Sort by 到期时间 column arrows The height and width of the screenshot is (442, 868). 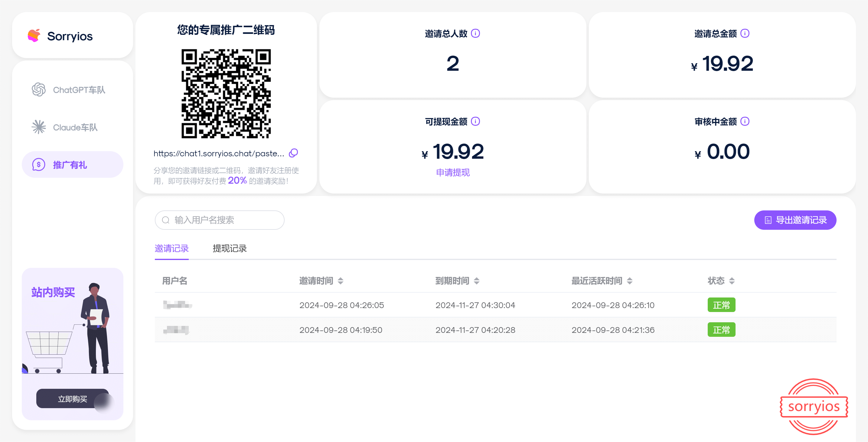(x=476, y=281)
